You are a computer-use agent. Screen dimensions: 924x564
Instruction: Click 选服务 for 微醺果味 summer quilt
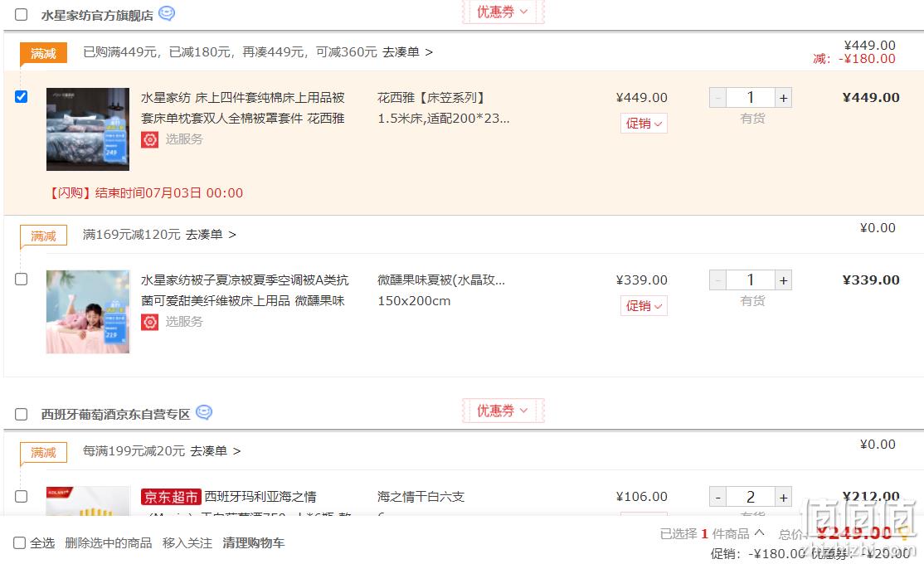pyautogui.click(x=184, y=322)
